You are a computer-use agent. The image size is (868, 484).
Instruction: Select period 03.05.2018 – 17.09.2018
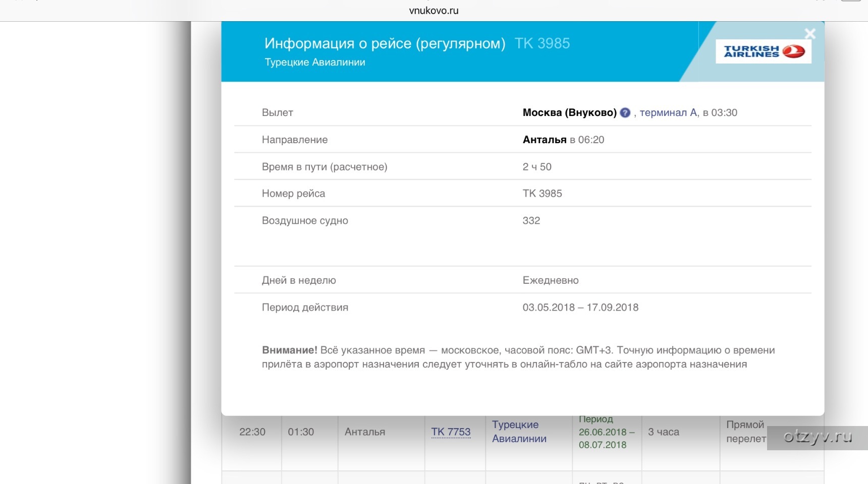(x=580, y=308)
